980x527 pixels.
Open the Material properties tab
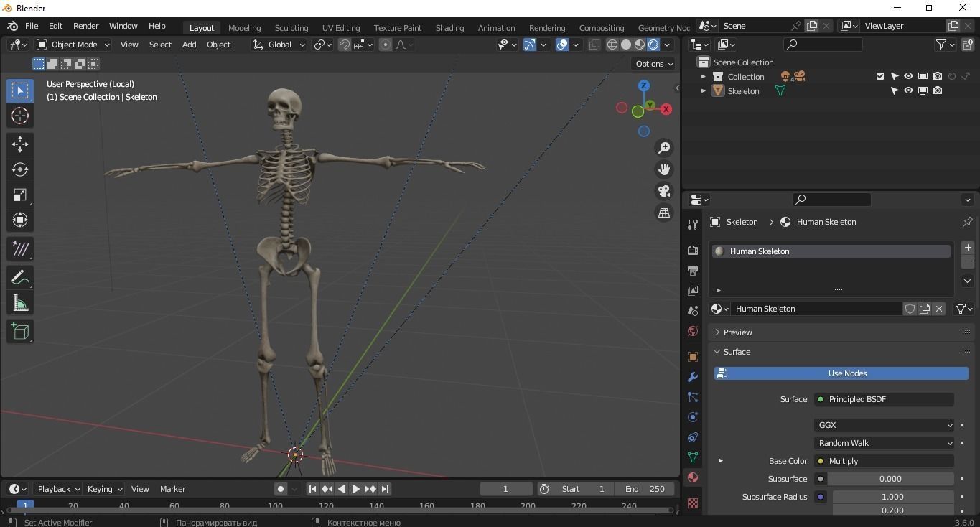(693, 477)
